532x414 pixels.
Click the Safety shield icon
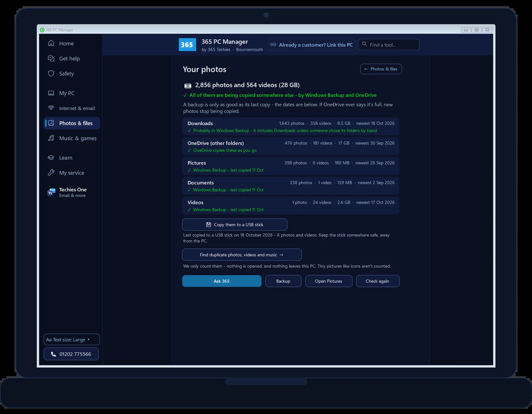click(x=51, y=73)
